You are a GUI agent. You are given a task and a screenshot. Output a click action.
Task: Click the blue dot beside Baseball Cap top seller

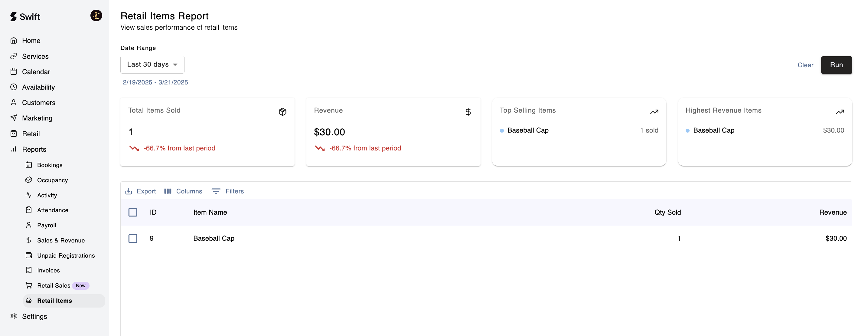click(x=502, y=130)
